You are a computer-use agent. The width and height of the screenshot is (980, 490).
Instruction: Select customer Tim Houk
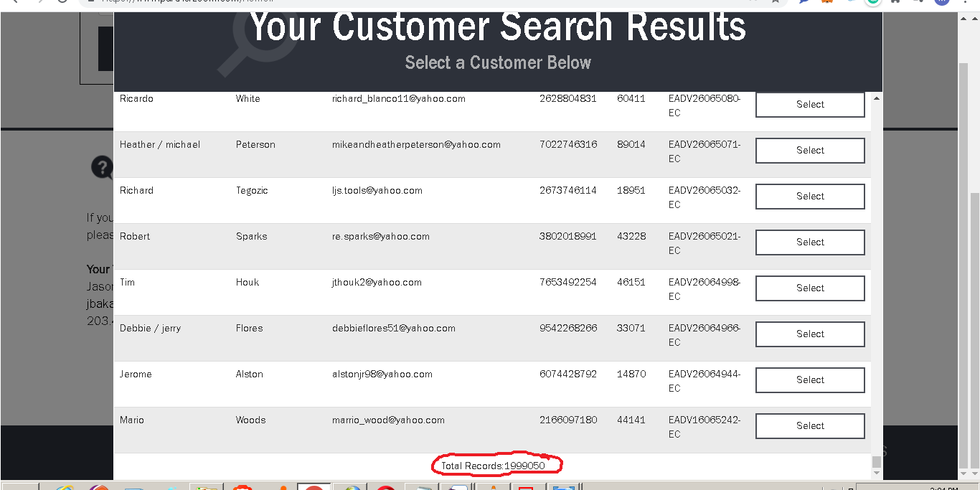coord(810,288)
